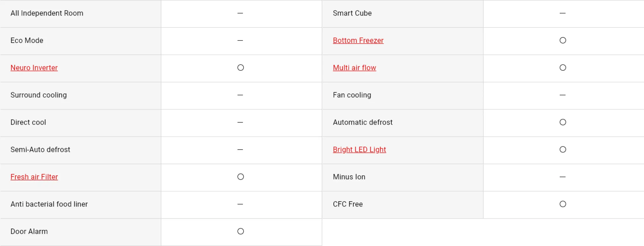Click the Surround cooling feature label

click(39, 95)
